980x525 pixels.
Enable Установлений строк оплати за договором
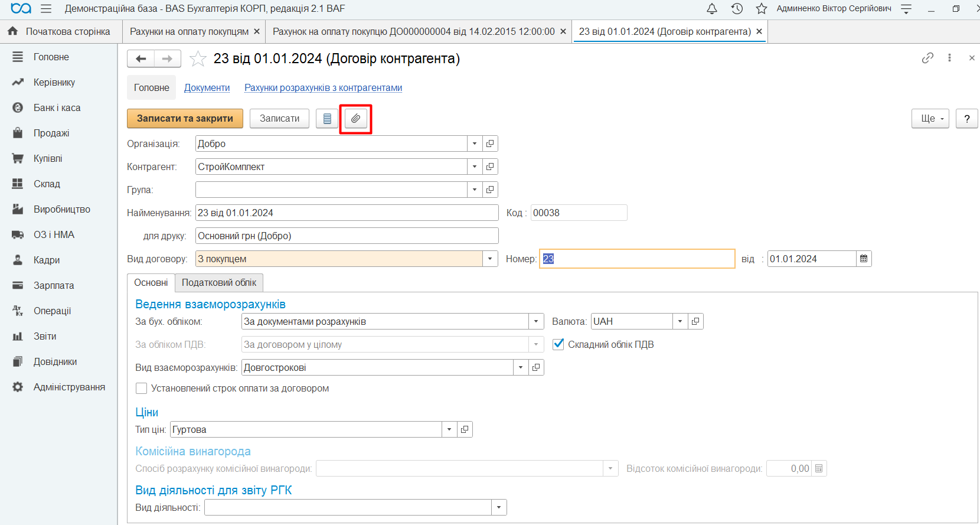[x=141, y=388]
